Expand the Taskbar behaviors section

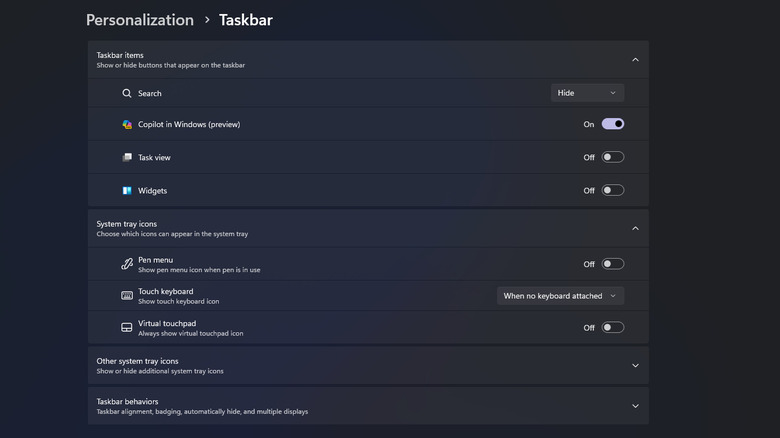tap(635, 406)
